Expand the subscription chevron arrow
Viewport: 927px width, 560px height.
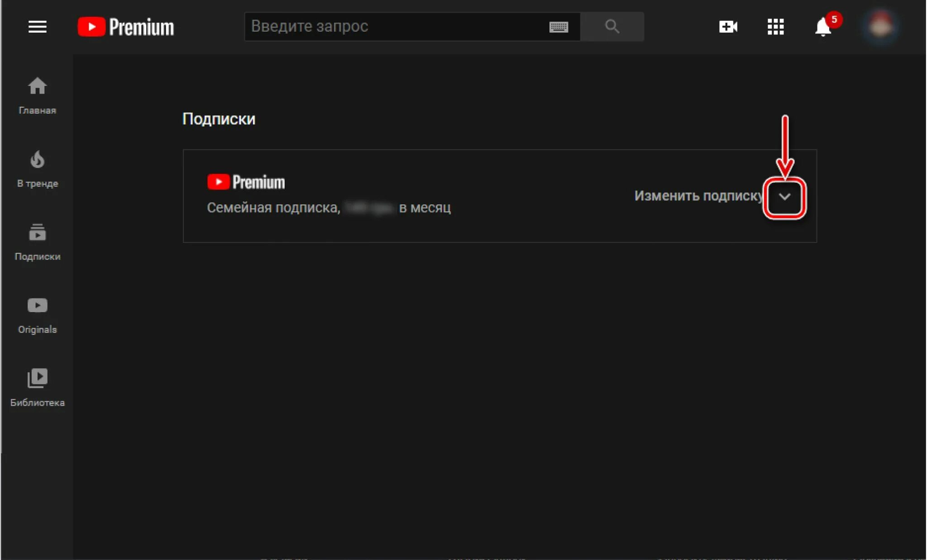(x=784, y=197)
